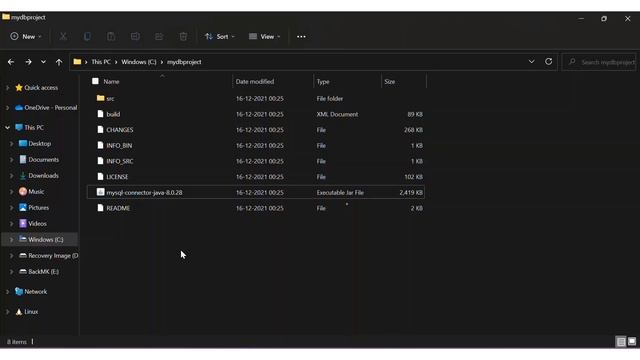This screenshot has height=360, width=640.
Task: Click the Search mydbproject field
Action: click(x=599, y=62)
